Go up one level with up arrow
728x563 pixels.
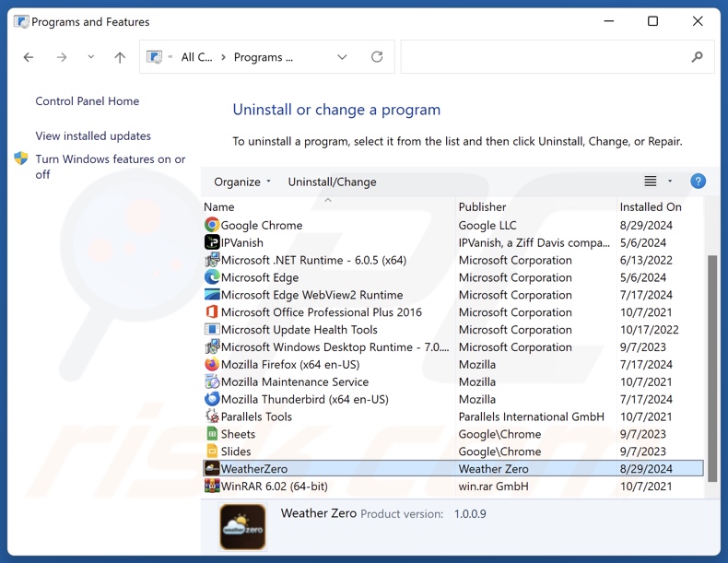(120, 57)
